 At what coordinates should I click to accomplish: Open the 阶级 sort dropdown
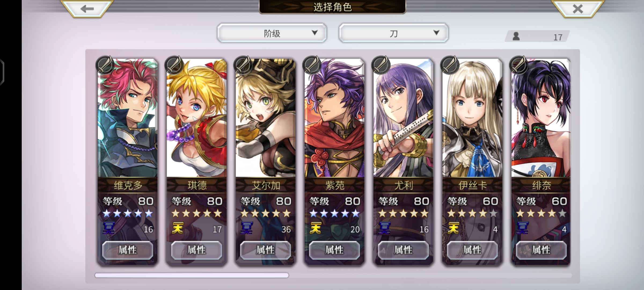[x=272, y=33]
